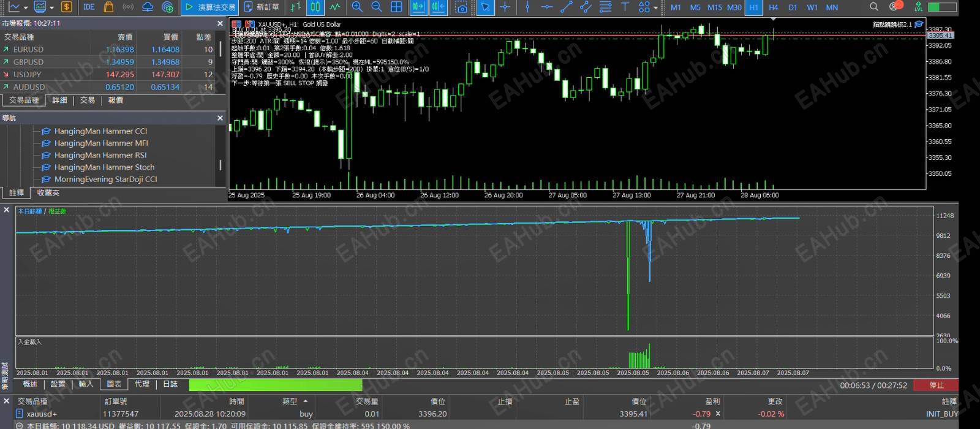The height and width of the screenshot is (429, 980).
Task: Sort trades by 盈利 column header
Action: click(712, 401)
